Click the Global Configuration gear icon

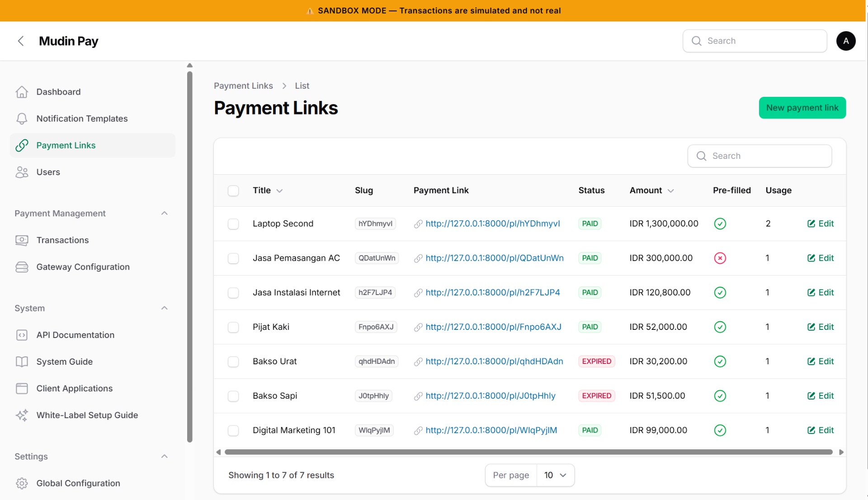coord(22,483)
